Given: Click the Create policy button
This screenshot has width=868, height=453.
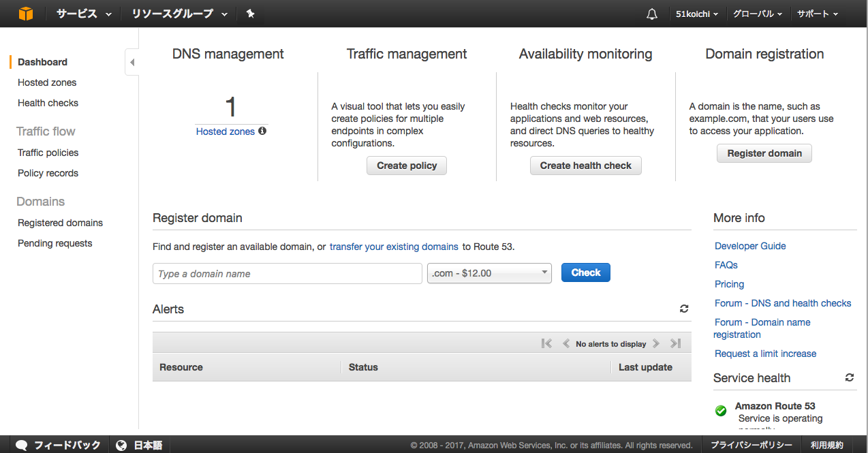Looking at the screenshot, I should (x=407, y=166).
